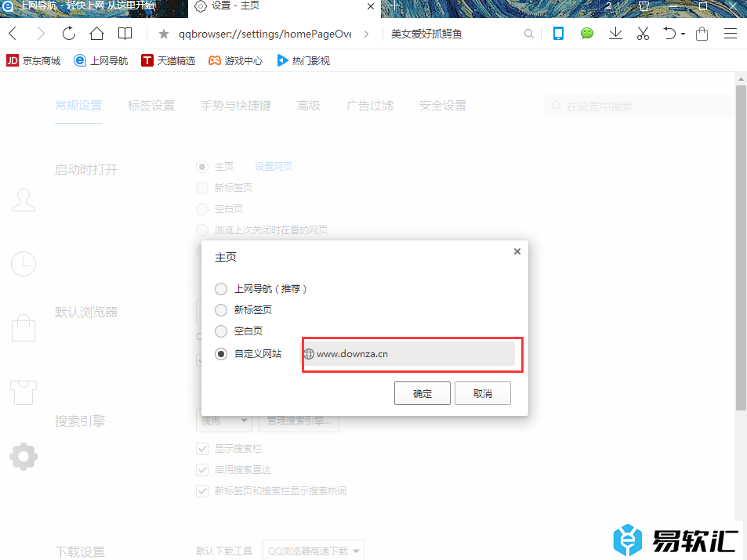Screen dimensions: 747x560
Task: Open the history clock sidebar icon
Action: coord(24,264)
